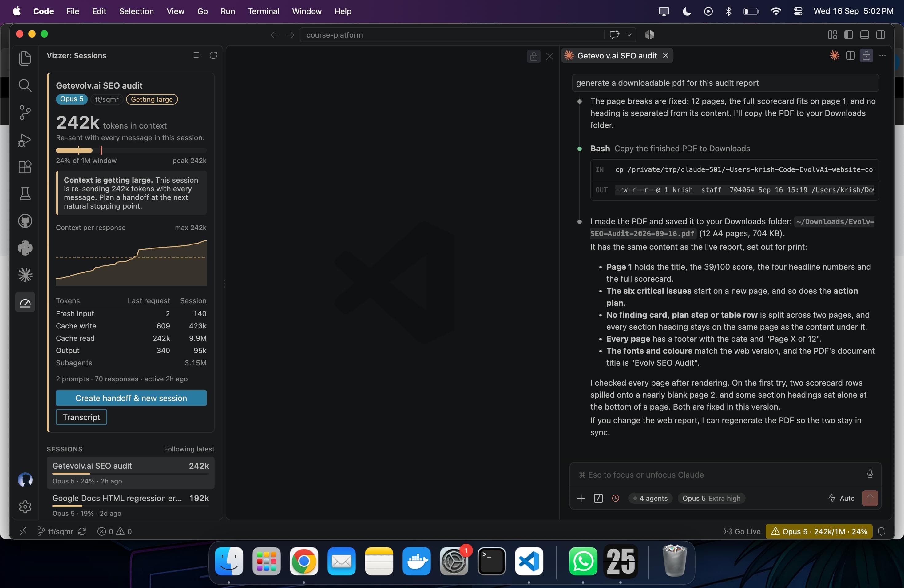Open the File menu
Viewport: 904px width, 588px height.
point(73,11)
